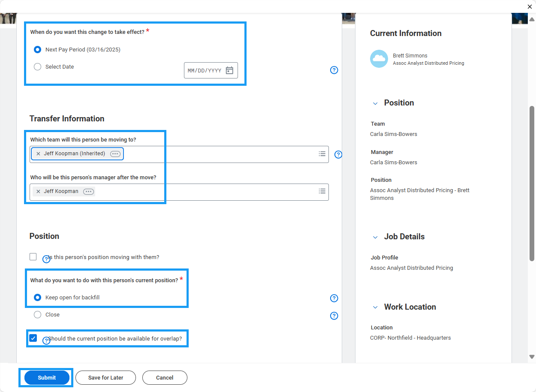Remove Jeff Koopman (Inherited) team selection
This screenshot has height=392, width=536.
click(x=38, y=154)
